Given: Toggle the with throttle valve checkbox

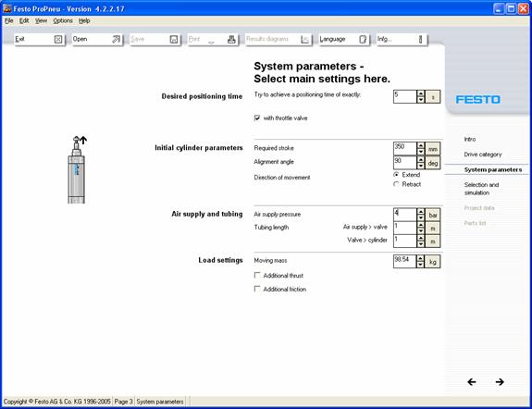Looking at the screenshot, I should (x=257, y=118).
